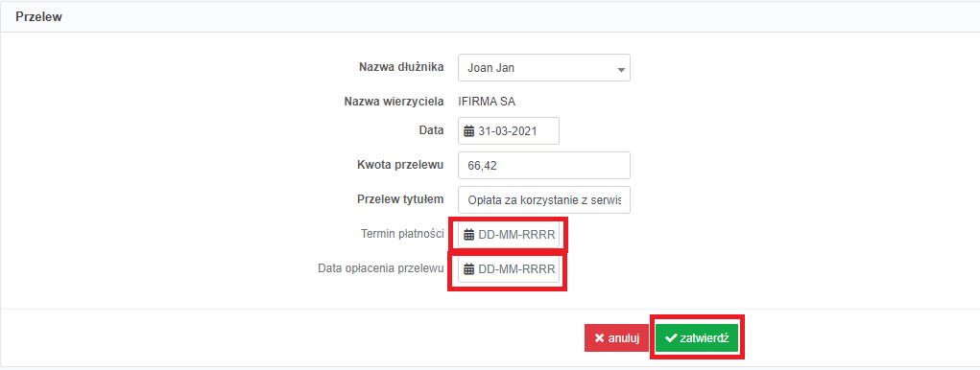This screenshot has height=370, width=980.
Task: Expand the Nazwa dłużnika dropdown arrow
Action: (621, 70)
